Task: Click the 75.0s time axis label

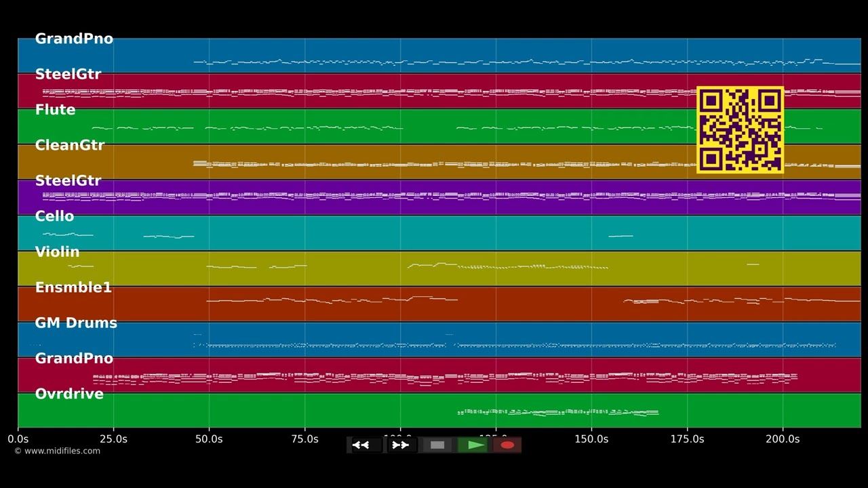Action: [x=304, y=439]
